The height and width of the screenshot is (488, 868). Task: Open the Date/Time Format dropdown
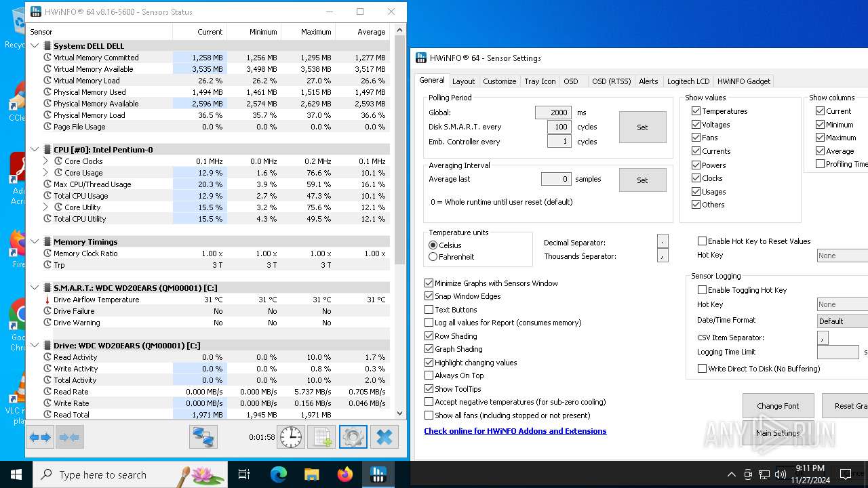[x=842, y=321]
